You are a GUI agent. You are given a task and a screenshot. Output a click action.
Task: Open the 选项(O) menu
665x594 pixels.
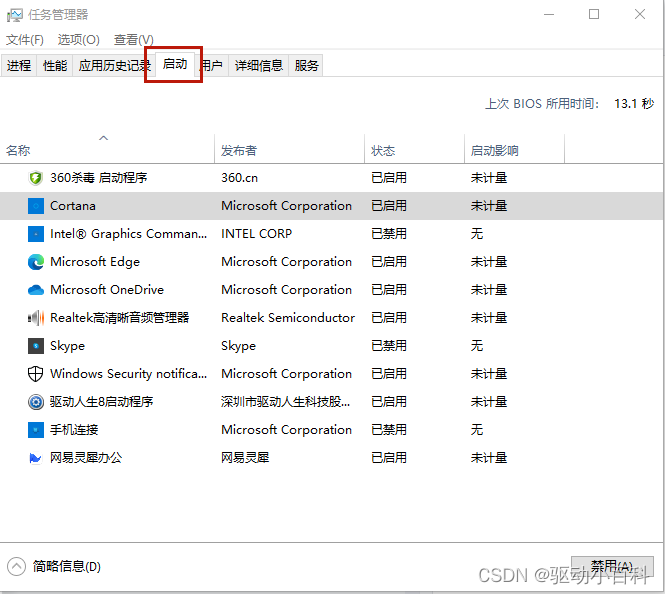pos(78,40)
